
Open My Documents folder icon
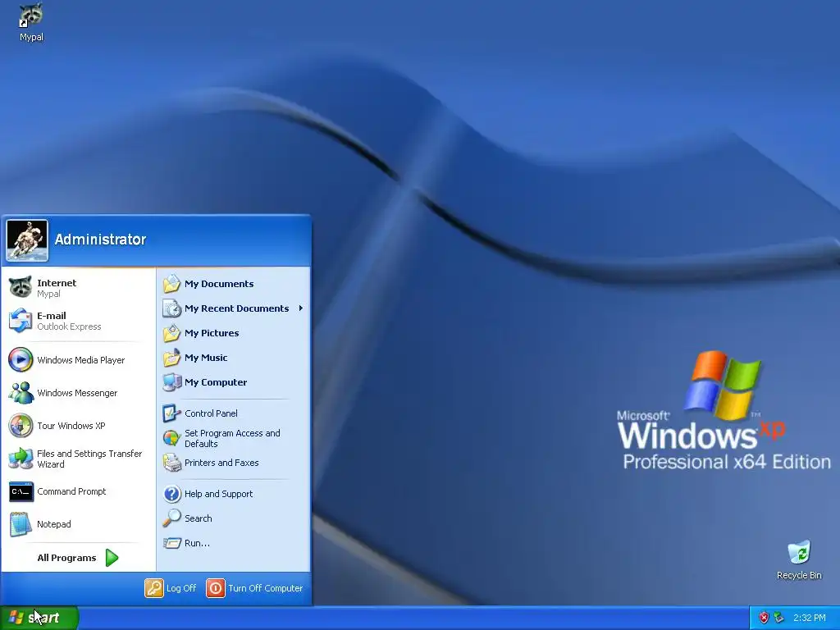pos(172,283)
